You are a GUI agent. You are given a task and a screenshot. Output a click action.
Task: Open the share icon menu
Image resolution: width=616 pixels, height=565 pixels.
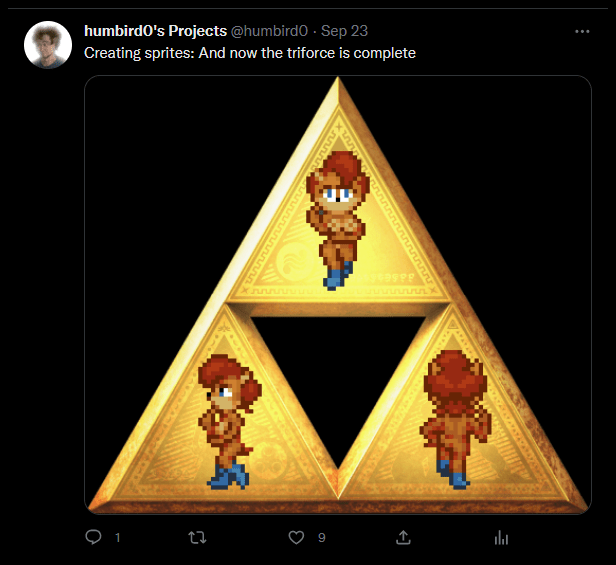pyautogui.click(x=403, y=538)
